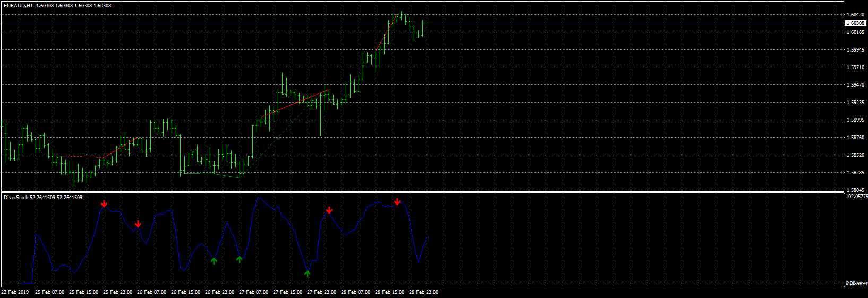Click the 1.60185 price scale label
The width and height of the screenshot is (868, 298).
coord(855,32)
